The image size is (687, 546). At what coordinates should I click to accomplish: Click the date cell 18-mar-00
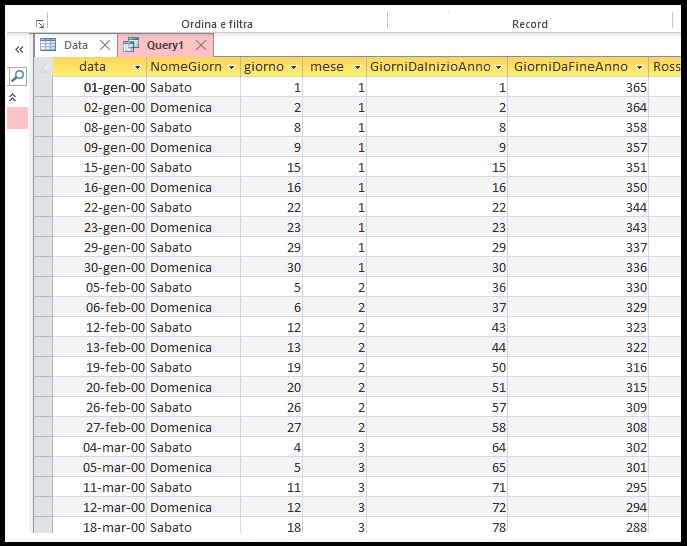pyautogui.click(x=99, y=527)
